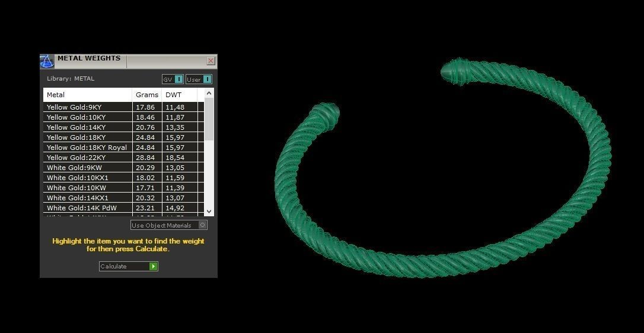The image size is (644, 333).
Task: Select the White Gold:9KW row
Action: click(x=123, y=168)
